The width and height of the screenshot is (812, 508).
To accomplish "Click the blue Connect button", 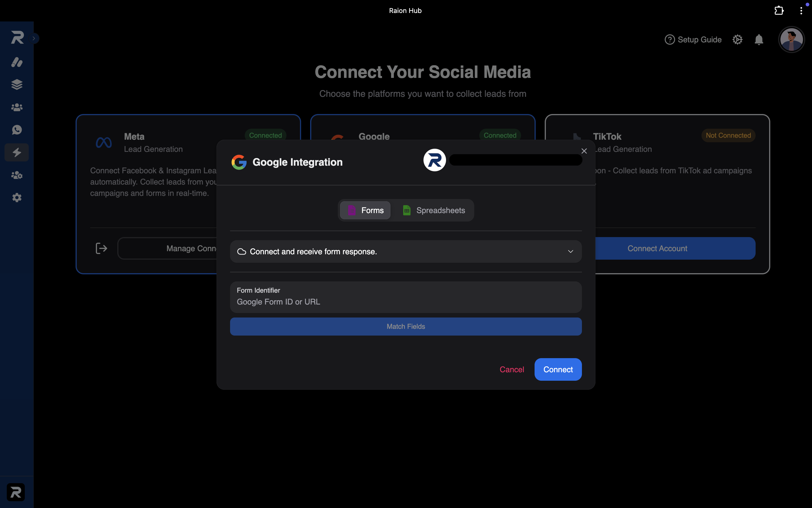I will pyautogui.click(x=558, y=370).
